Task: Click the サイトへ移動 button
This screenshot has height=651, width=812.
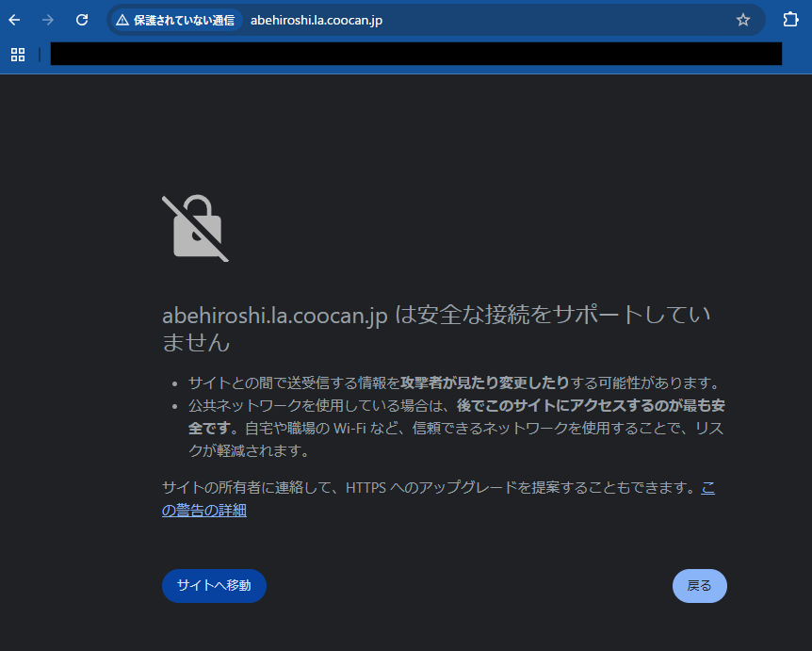Action: (214, 585)
